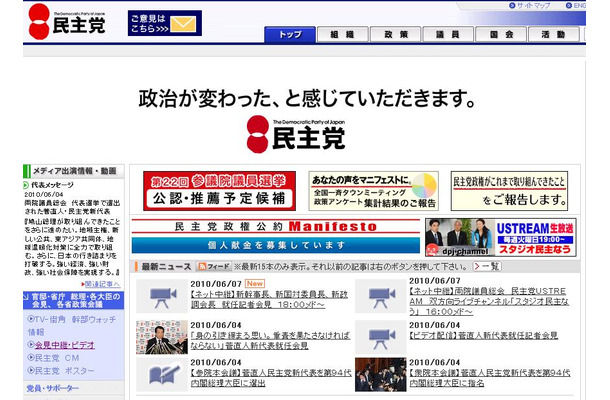Click the New badge on 2010/06/07 news
This screenshot has height=400, width=610.
coord(255,284)
